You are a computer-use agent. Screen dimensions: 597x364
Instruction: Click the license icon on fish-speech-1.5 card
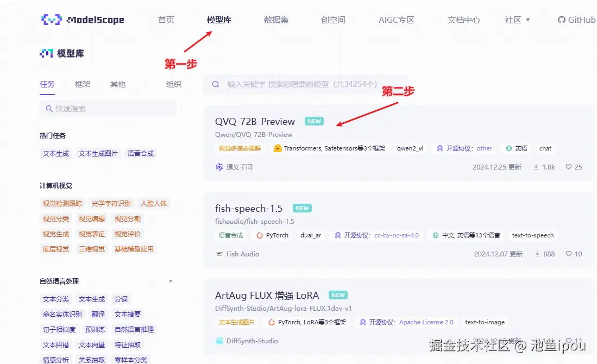(338, 235)
